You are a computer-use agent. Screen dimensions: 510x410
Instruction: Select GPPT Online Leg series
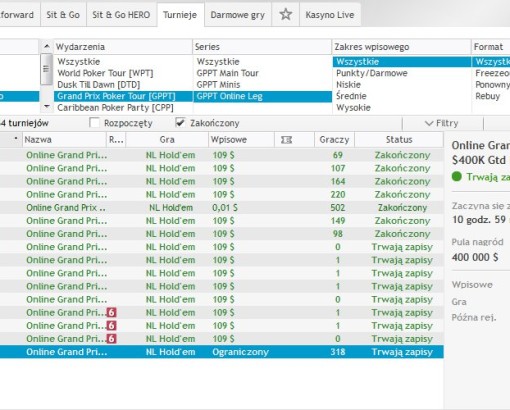tap(262, 96)
